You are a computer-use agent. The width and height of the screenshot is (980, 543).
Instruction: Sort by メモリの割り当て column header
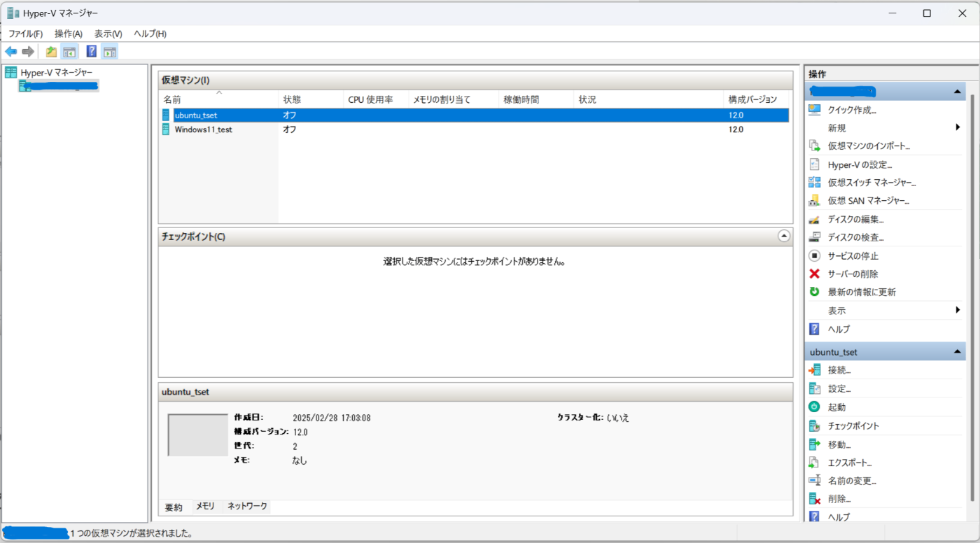point(454,99)
